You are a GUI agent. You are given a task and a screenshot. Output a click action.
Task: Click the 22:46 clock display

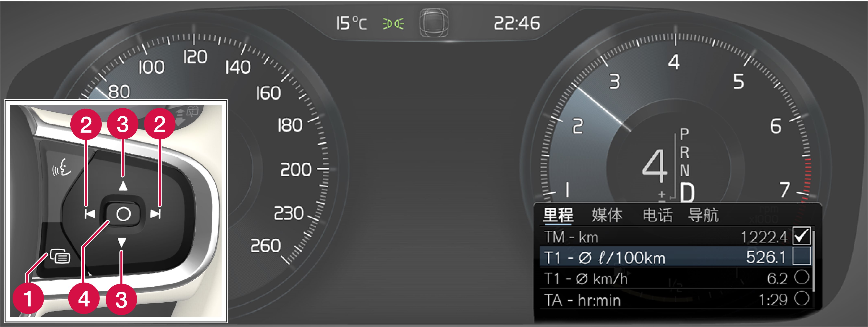(x=517, y=24)
